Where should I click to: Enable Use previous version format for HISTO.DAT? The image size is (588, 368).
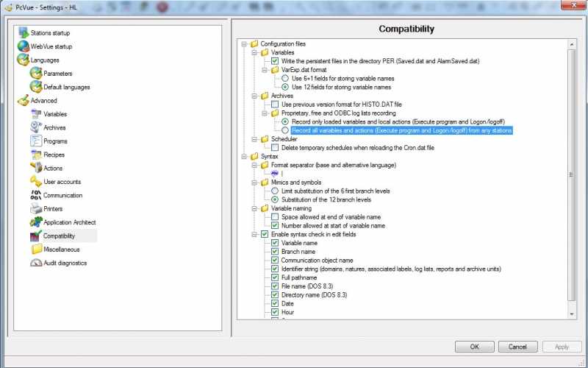pyautogui.click(x=275, y=105)
